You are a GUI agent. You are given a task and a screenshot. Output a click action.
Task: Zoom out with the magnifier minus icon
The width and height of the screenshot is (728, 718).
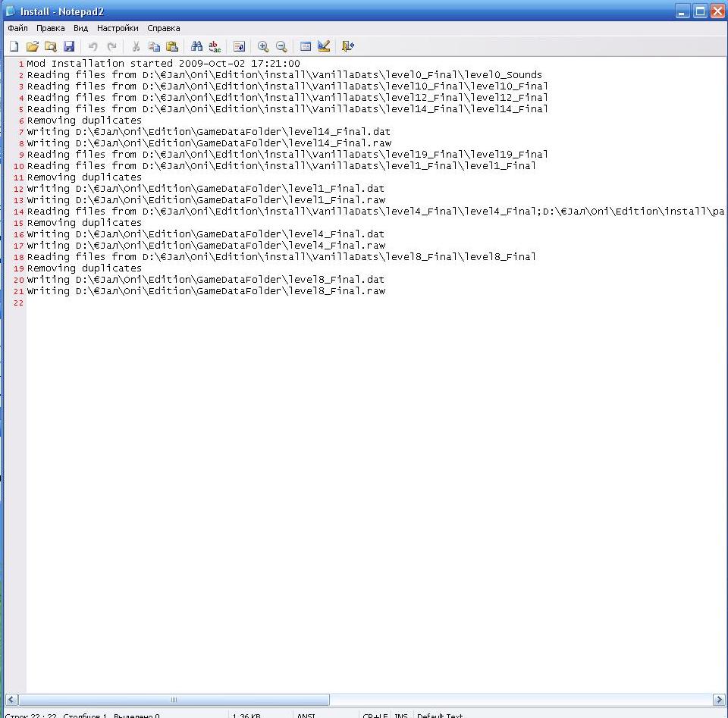pos(281,46)
